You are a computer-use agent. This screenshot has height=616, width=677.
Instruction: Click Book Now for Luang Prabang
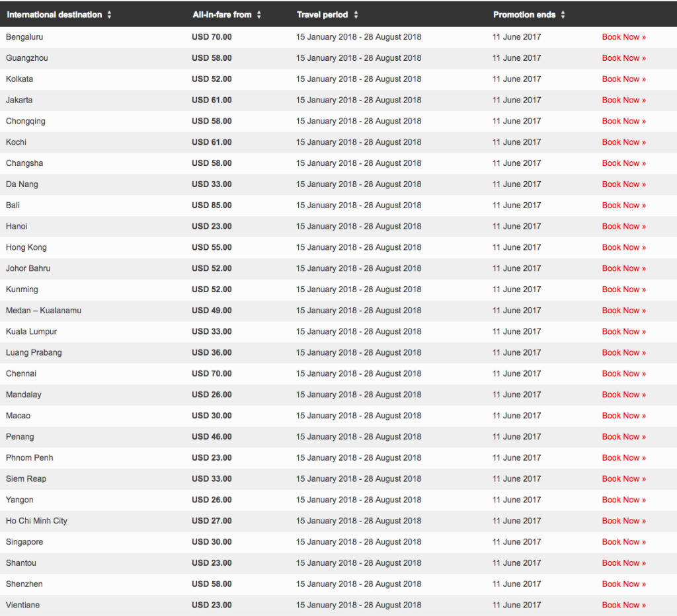pos(623,353)
